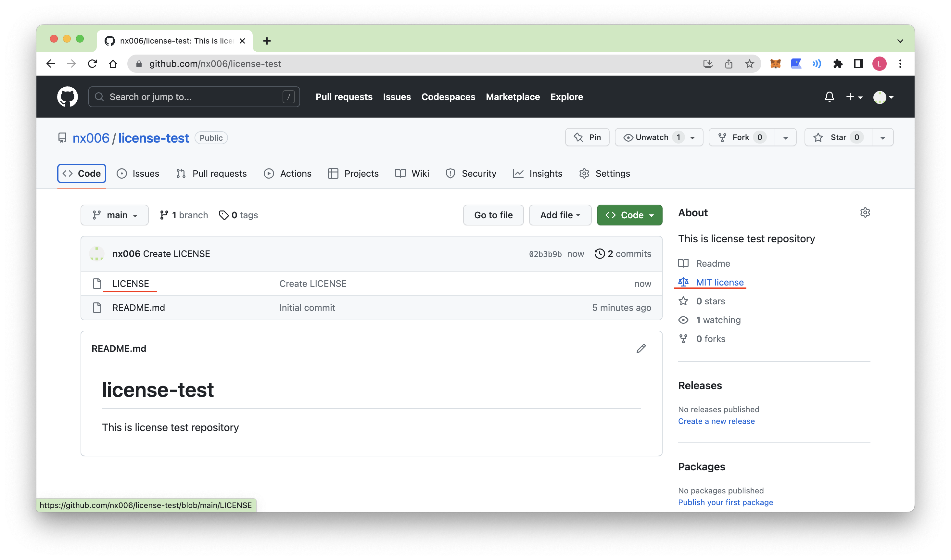
Task: Expand the main branch selector
Action: click(114, 215)
